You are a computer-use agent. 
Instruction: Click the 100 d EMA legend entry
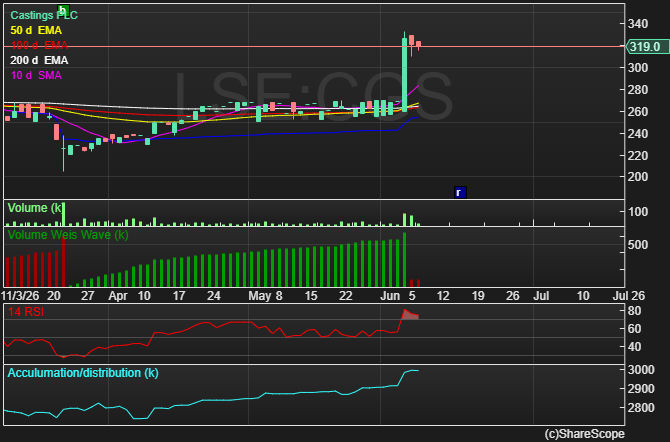[39, 45]
